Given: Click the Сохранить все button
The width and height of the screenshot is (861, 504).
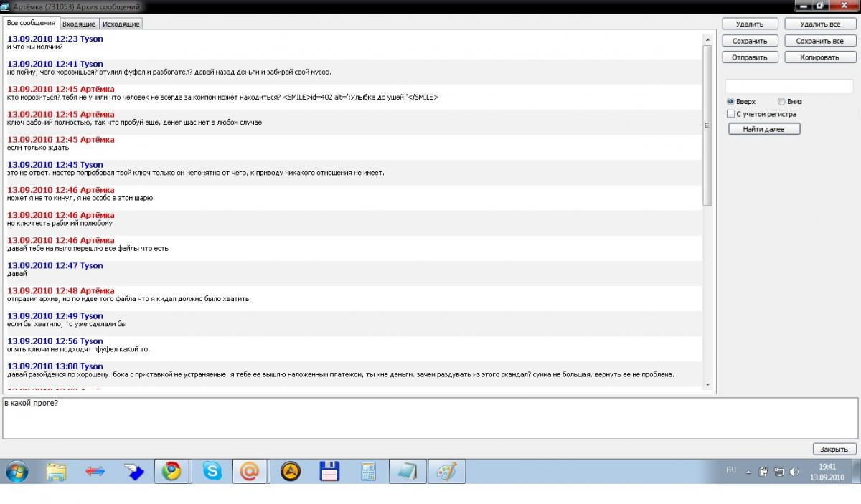Looking at the screenshot, I should tap(820, 41).
